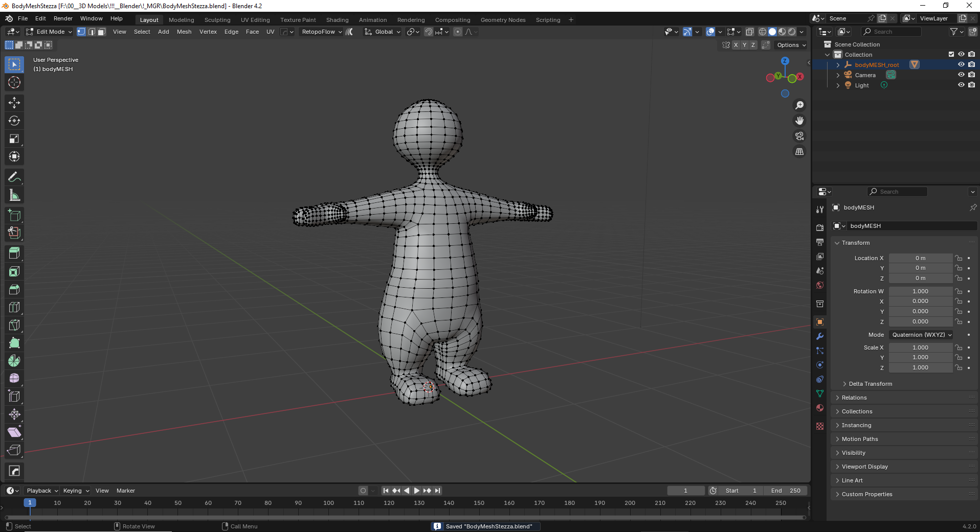Toggle viewport visibility of Light object
This screenshot has width=980, height=532.
tap(961, 85)
